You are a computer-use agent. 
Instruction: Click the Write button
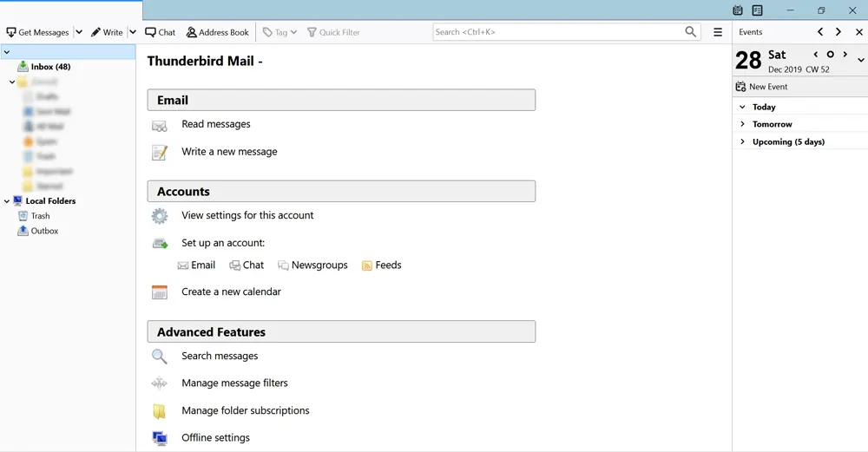[x=107, y=32]
